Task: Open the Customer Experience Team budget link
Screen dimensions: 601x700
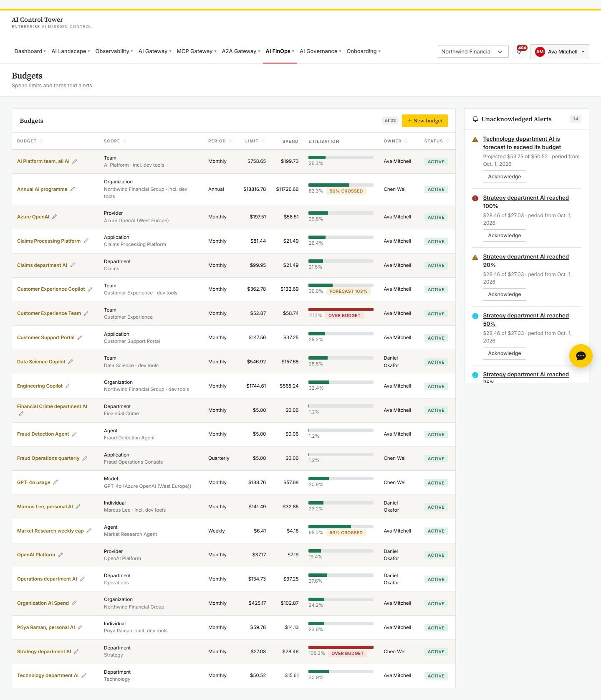Action: [49, 313]
